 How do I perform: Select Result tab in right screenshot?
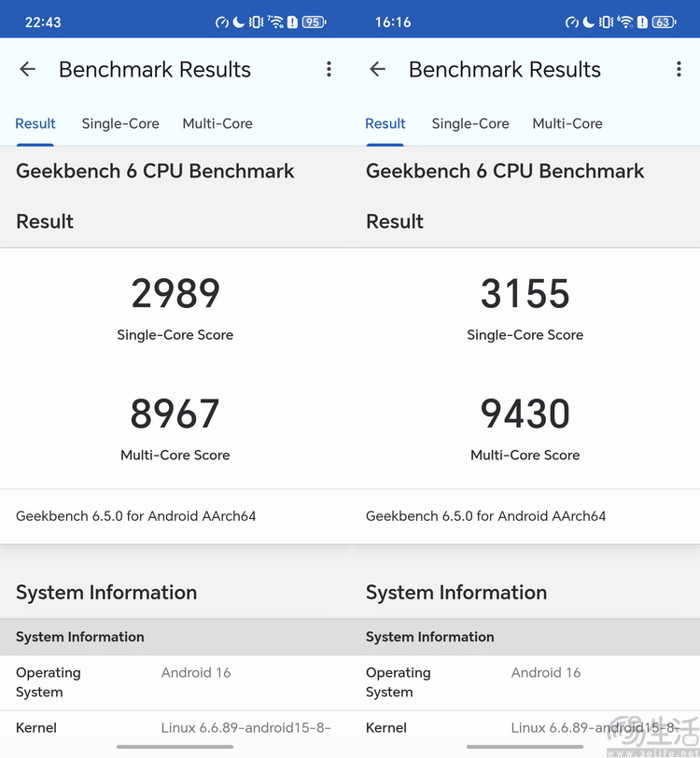coord(385,123)
